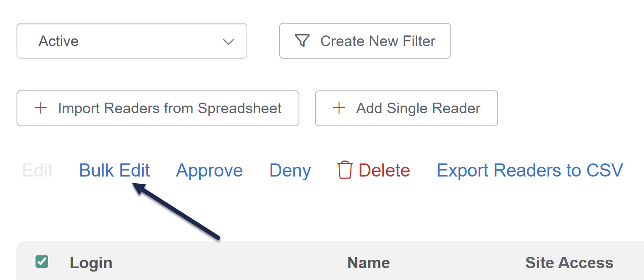This screenshot has width=644, height=280.
Task: Click Import Readers from Spreadsheet button
Action: tap(158, 108)
